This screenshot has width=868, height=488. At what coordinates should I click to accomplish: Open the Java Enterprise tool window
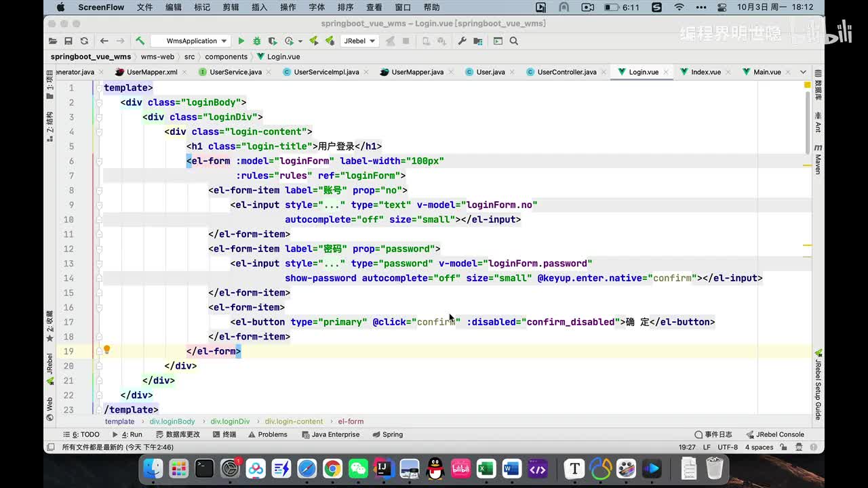(330, 434)
